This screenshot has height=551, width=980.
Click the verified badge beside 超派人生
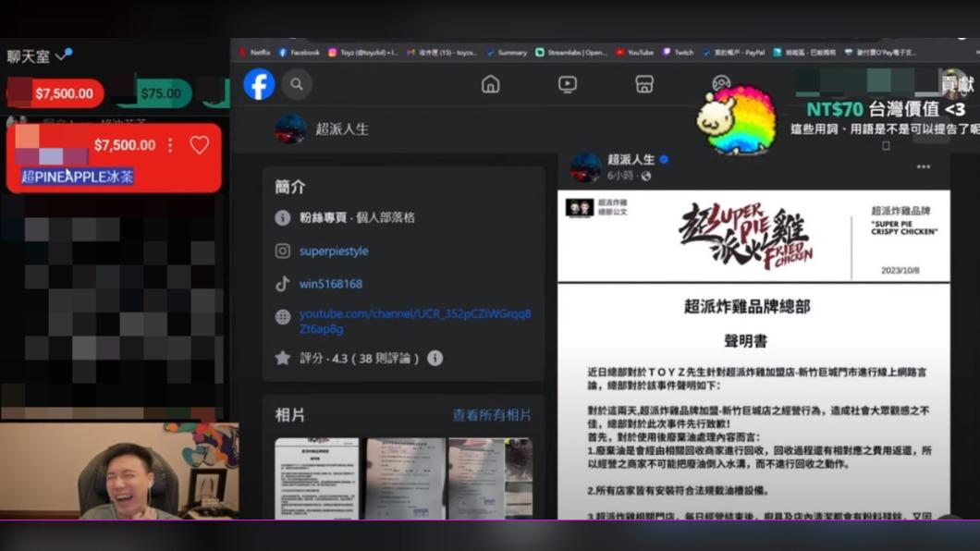[x=665, y=159]
